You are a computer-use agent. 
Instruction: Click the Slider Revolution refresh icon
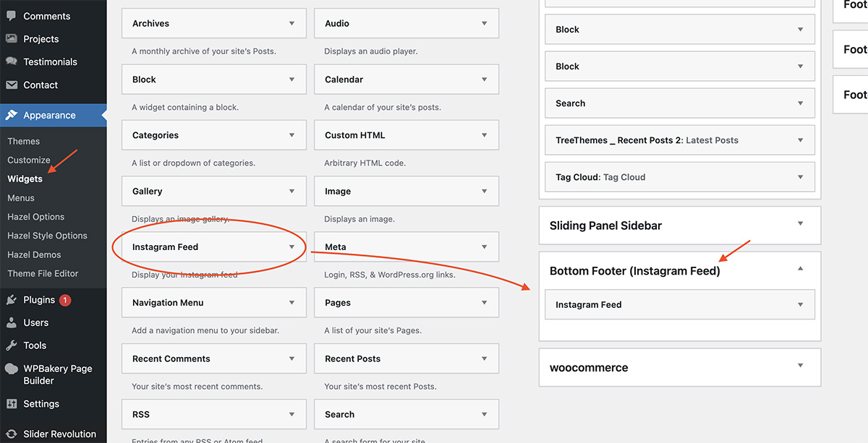(x=12, y=434)
